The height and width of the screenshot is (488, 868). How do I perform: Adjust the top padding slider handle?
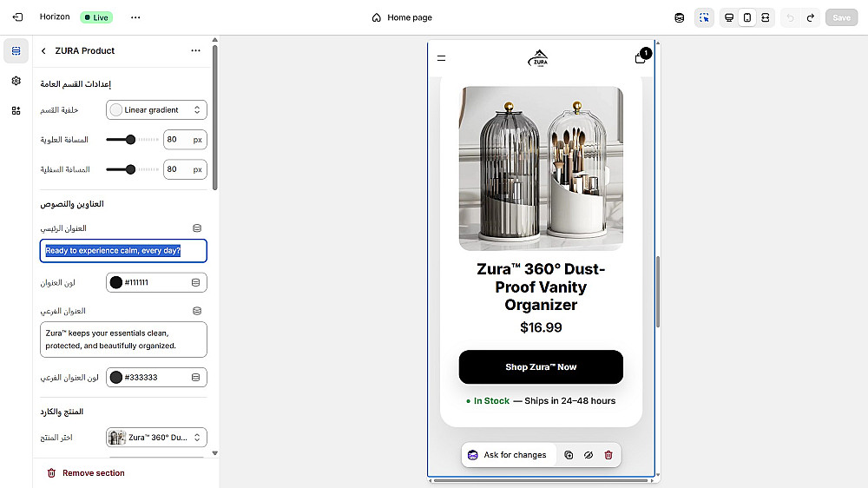(131, 140)
